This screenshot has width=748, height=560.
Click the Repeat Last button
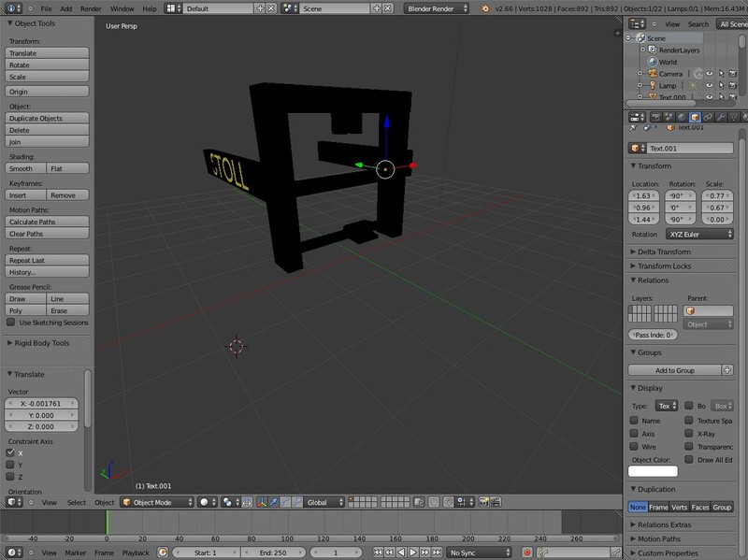click(48, 260)
